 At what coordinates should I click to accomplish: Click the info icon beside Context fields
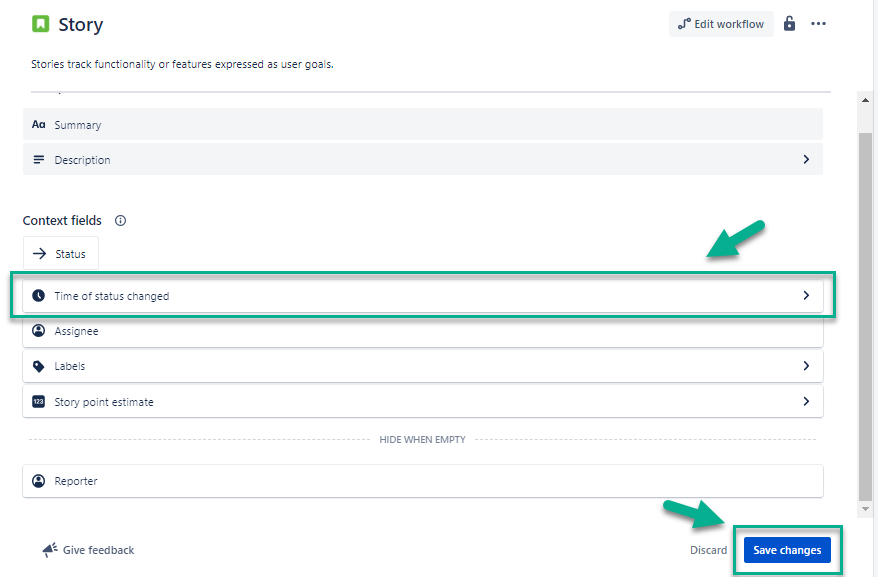coord(121,221)
